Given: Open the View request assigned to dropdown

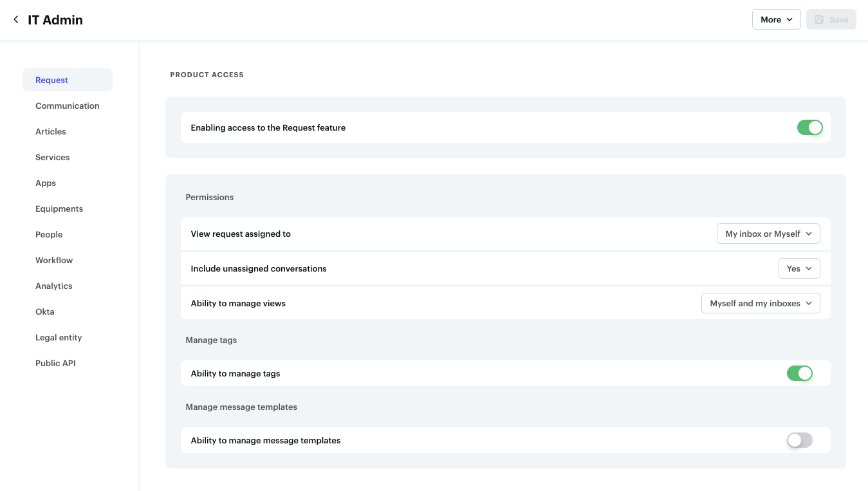Looking at the screenshot, I should click(x=768, y=234).
